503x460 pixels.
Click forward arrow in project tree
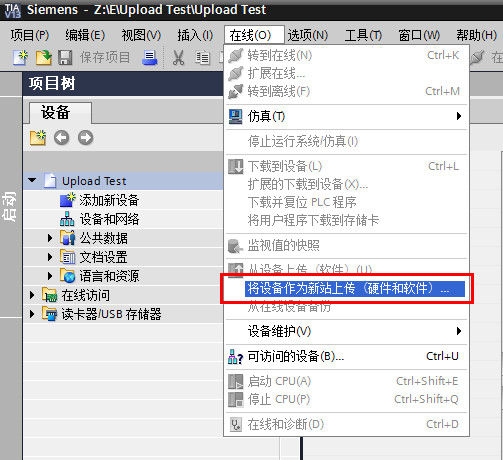(x=85, y=138)
